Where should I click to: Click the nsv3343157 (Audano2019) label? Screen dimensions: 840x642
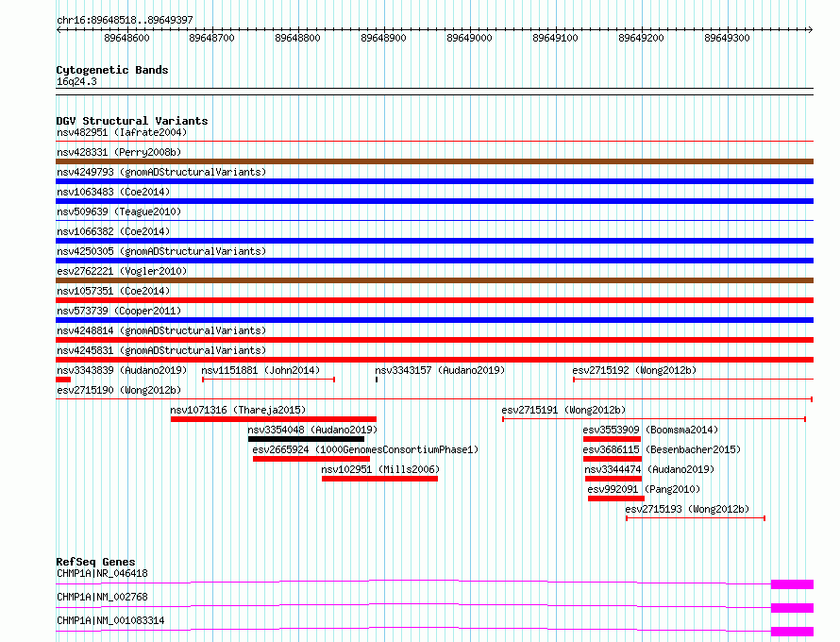pos(440,370)
